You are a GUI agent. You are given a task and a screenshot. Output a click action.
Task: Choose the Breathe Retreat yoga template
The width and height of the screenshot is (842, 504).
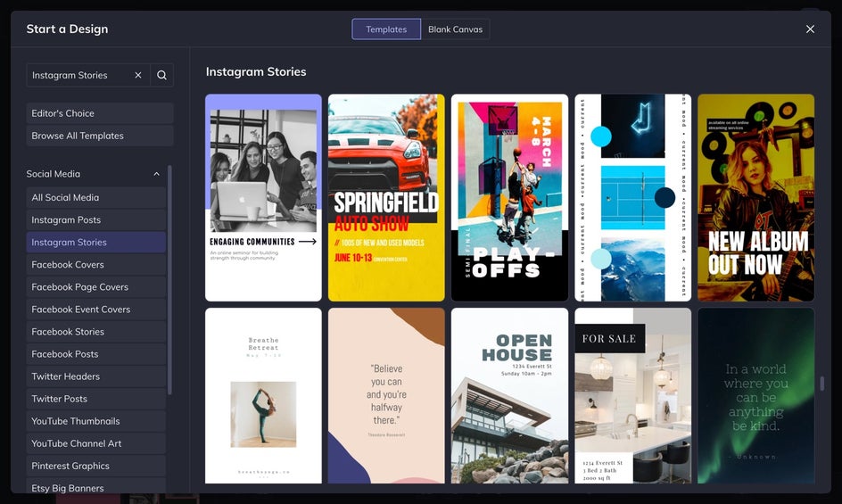coord(263,396)
